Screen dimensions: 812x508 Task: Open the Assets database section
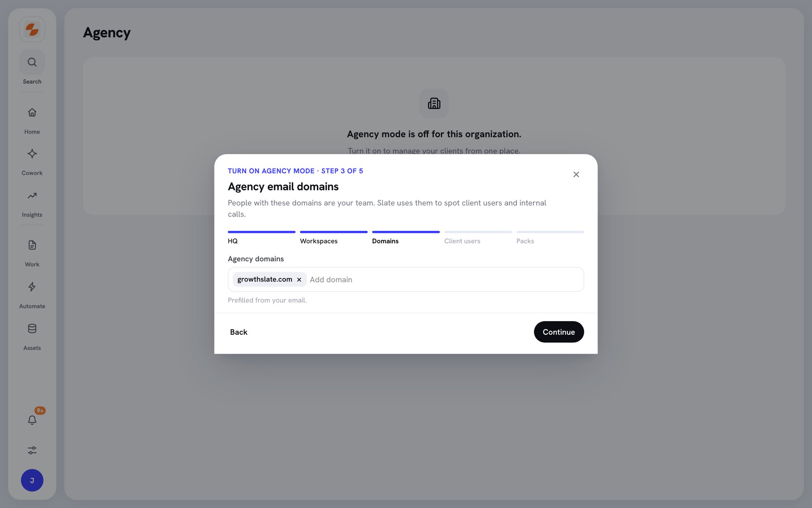(32, 336)
